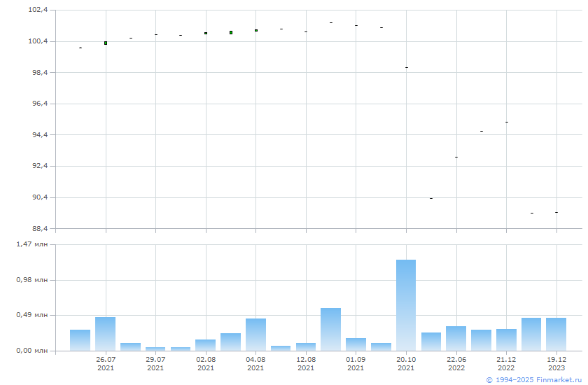Click the volume bar between 12.08 and 01.09 2021
Viewport: 588px width, 385px height.
[330, 330]
